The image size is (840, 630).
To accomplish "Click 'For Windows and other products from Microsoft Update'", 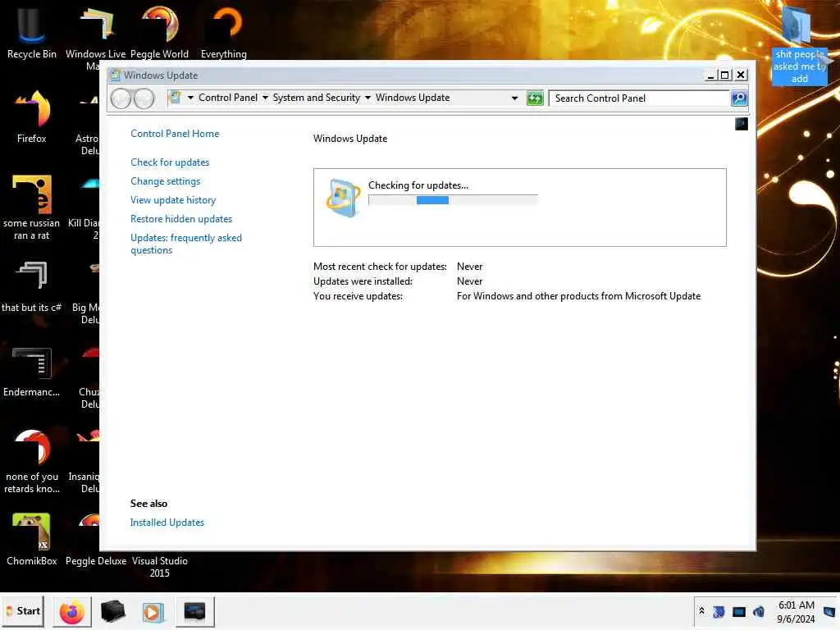I will pos(578,295).
